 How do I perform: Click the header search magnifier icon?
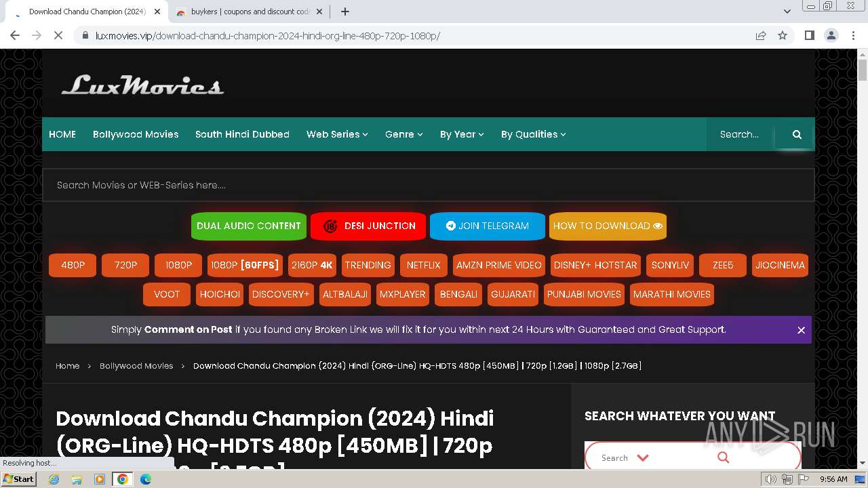797,134
